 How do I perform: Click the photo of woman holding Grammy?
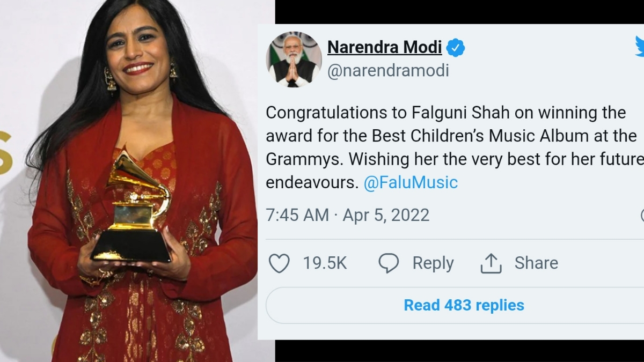(x=137, y=181)
